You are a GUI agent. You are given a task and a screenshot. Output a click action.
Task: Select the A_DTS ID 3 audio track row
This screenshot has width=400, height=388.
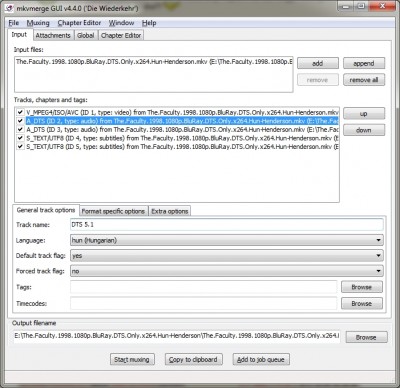pyautogui.click(x=182, y=129)
